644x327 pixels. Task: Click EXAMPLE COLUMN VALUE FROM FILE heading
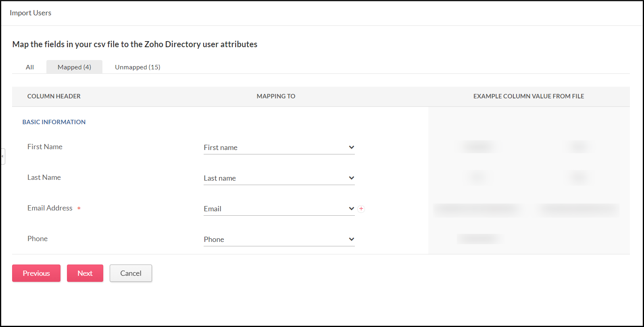pos(529,96)
